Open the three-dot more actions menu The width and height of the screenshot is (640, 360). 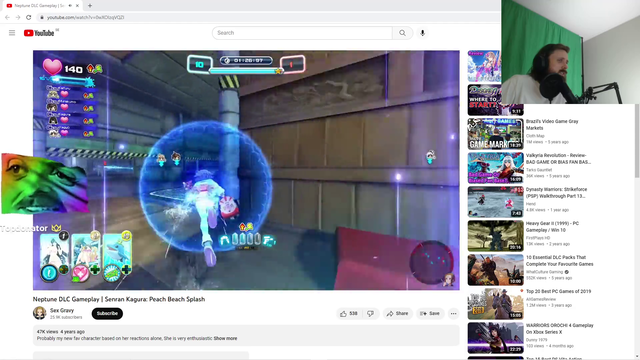click(x=453, y=313)
